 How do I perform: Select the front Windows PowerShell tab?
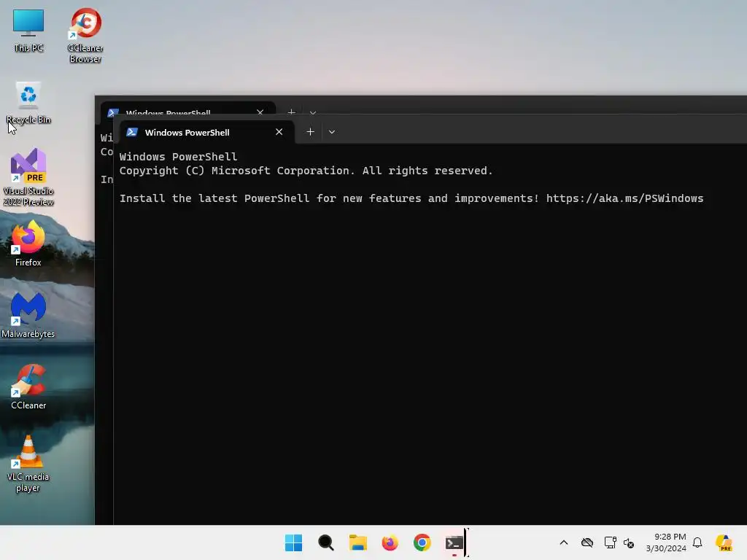(206, 133)
